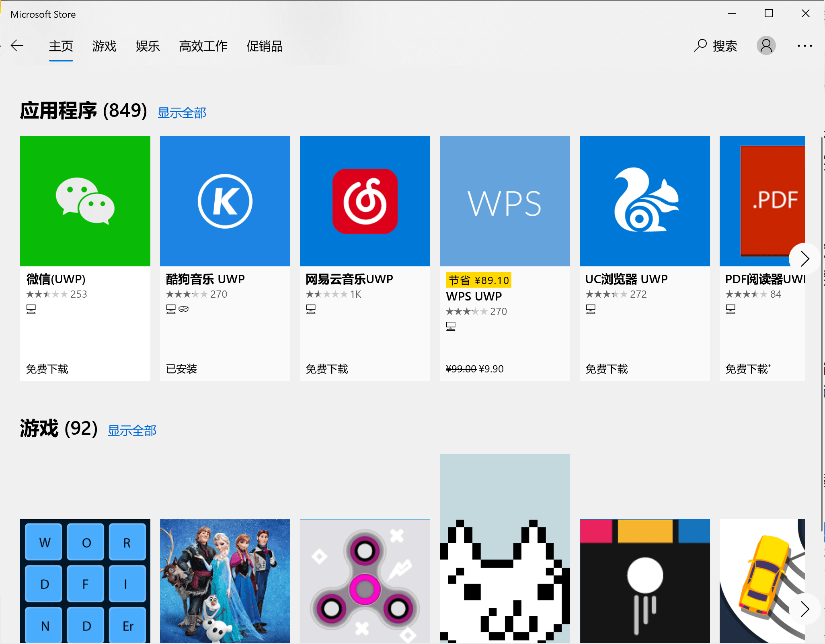Open the NetEase Cloud Music UWP icon
Image resolution: width=825 pixels, height=644 pixels.
tap(365, 201)
